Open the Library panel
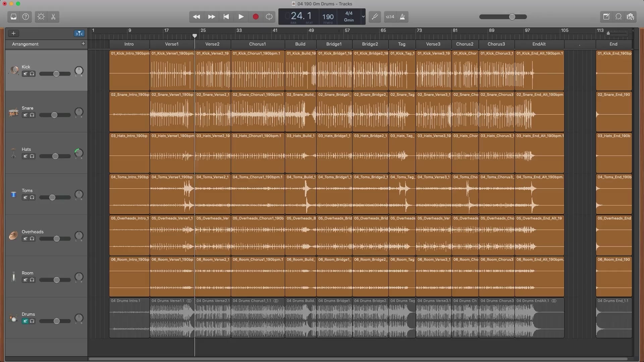This screenshot has width=644, height=362. (x=13, y=17)
